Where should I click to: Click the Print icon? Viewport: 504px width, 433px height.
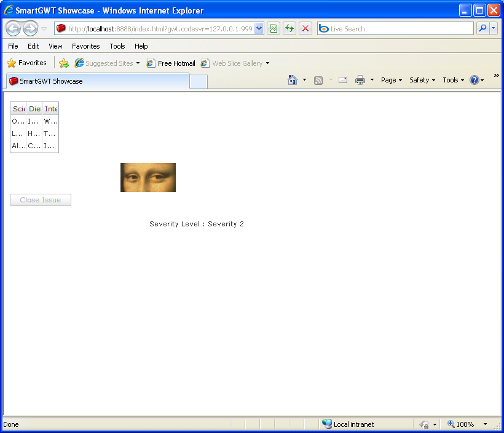click(360, 80)
